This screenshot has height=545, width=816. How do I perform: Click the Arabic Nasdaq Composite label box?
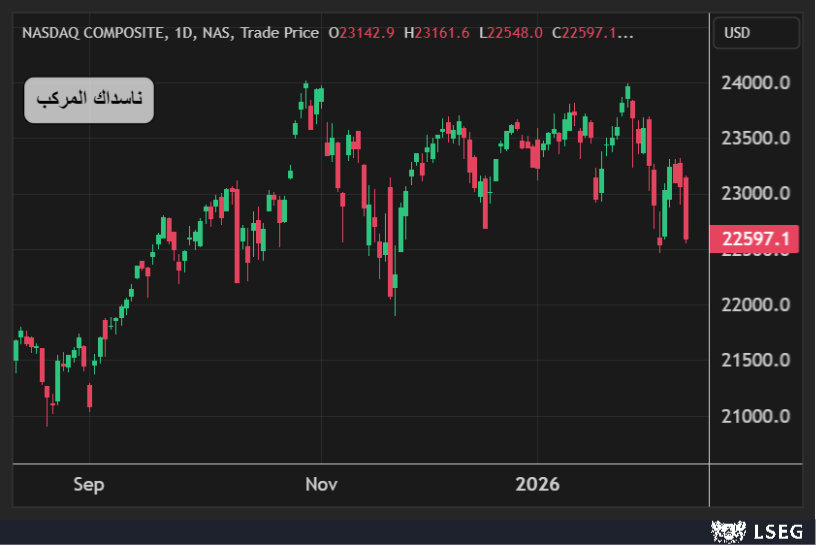tap(89, 100)
